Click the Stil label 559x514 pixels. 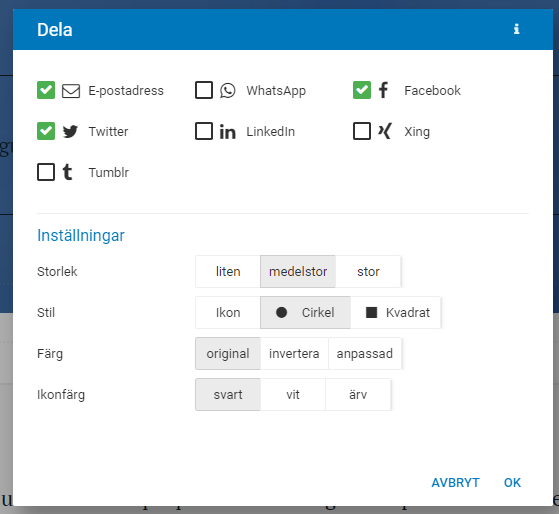[46, 313]
